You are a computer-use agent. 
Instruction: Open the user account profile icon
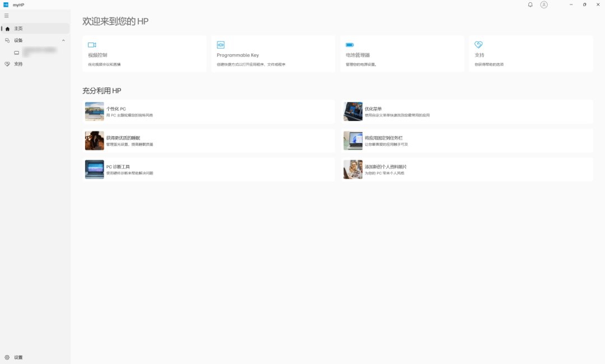pyautogui.click(x=544, y=4)
